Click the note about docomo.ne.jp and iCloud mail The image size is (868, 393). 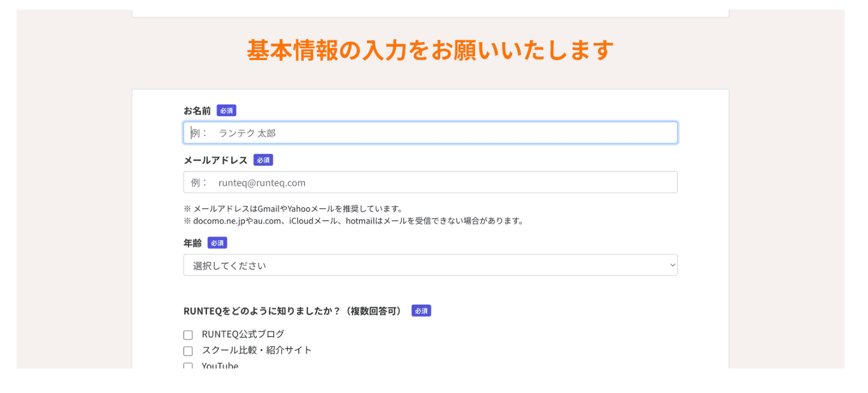coord(354,221)
